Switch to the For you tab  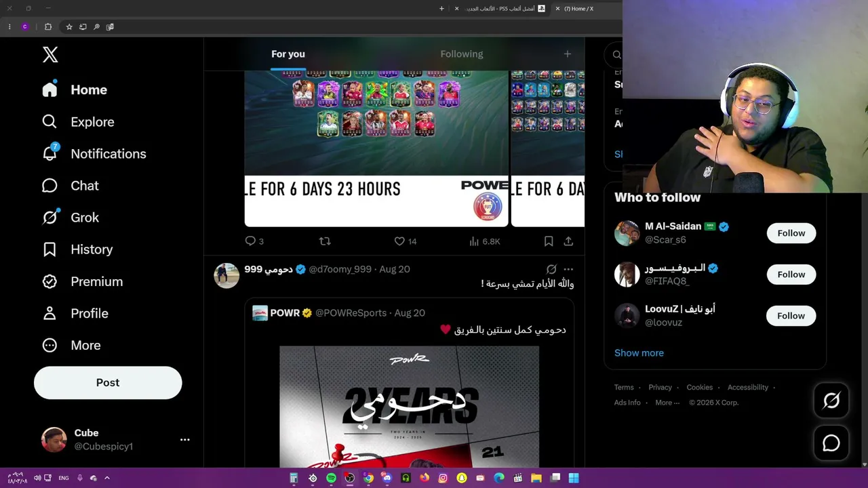288,54
